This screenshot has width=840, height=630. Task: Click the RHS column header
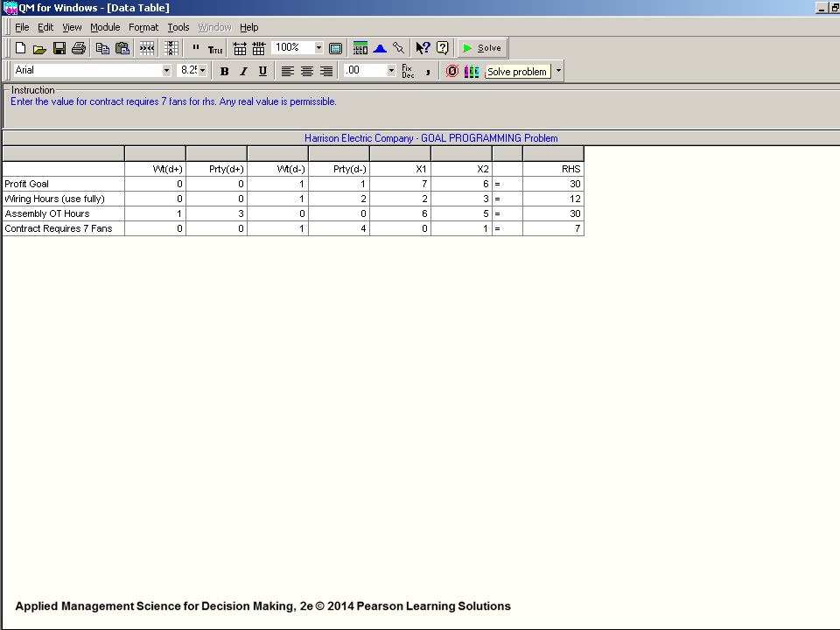553,169
